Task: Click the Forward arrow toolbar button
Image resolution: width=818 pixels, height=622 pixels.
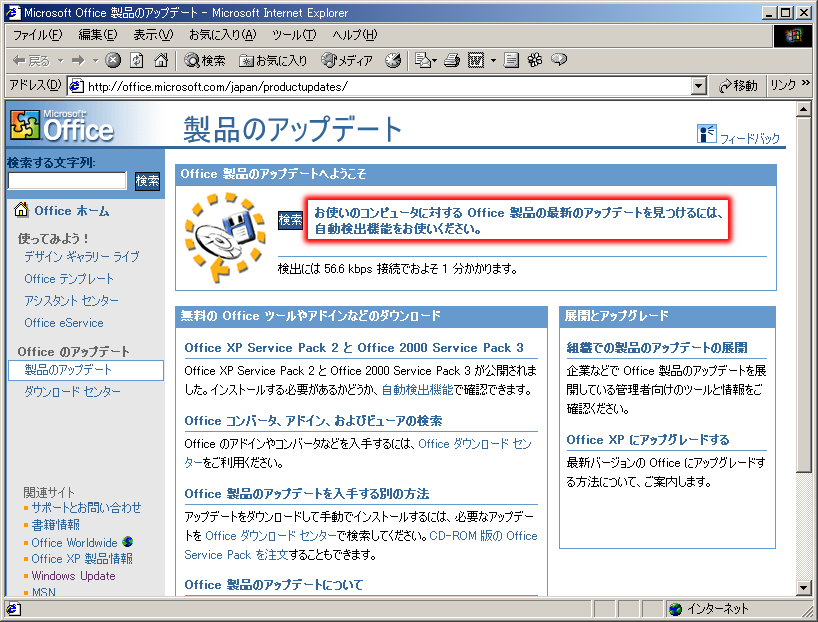Action: tap(78, 61)
